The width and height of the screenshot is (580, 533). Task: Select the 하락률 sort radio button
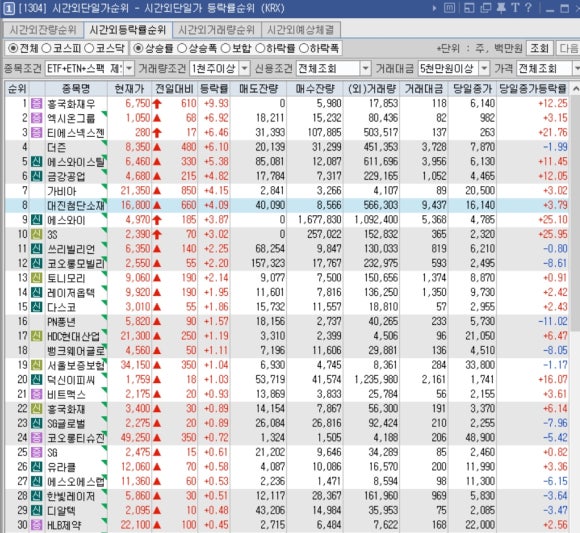(x=260, y=48)
